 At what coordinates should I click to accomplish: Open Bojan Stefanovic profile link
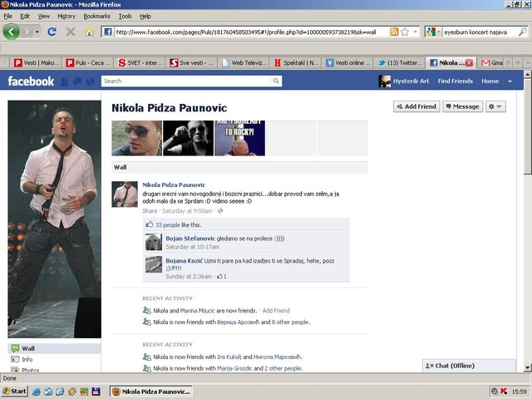[x=190, y=239]
